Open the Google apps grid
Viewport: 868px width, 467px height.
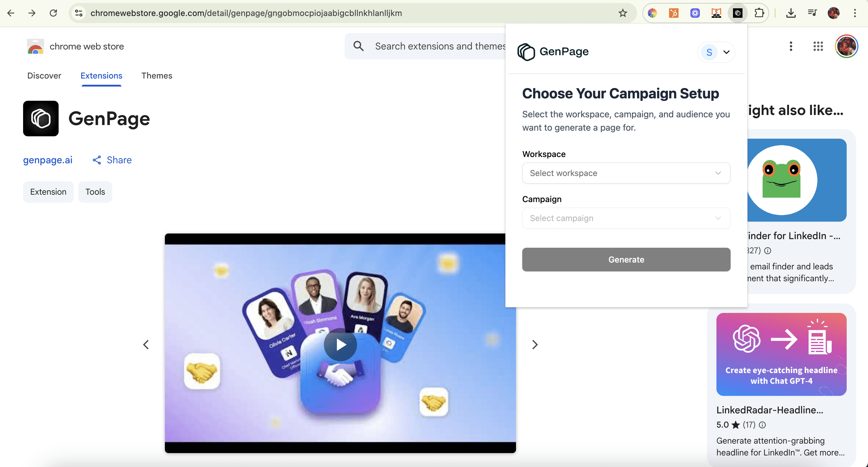(x=818, y=46)
